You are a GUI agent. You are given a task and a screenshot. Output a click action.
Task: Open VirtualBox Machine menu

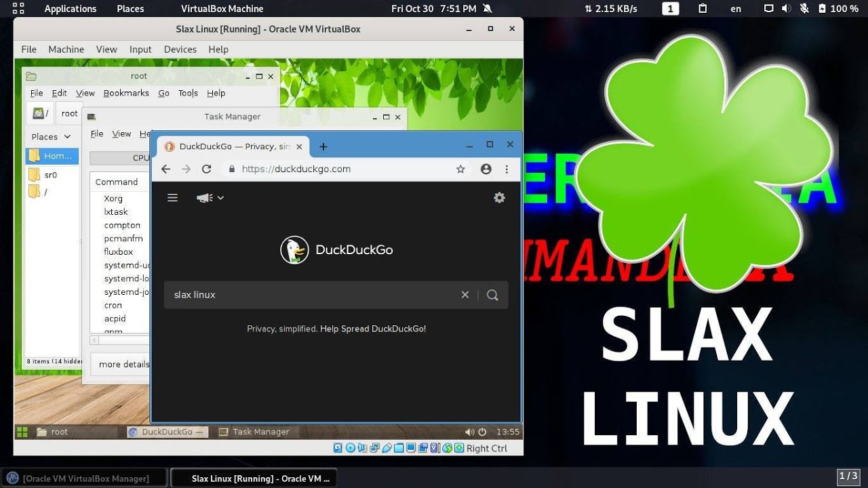pos(66,49)
